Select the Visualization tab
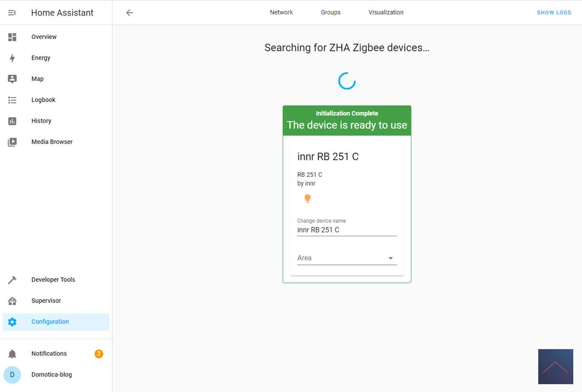Screen dimensions: 582x392 (x=386, y=13)
